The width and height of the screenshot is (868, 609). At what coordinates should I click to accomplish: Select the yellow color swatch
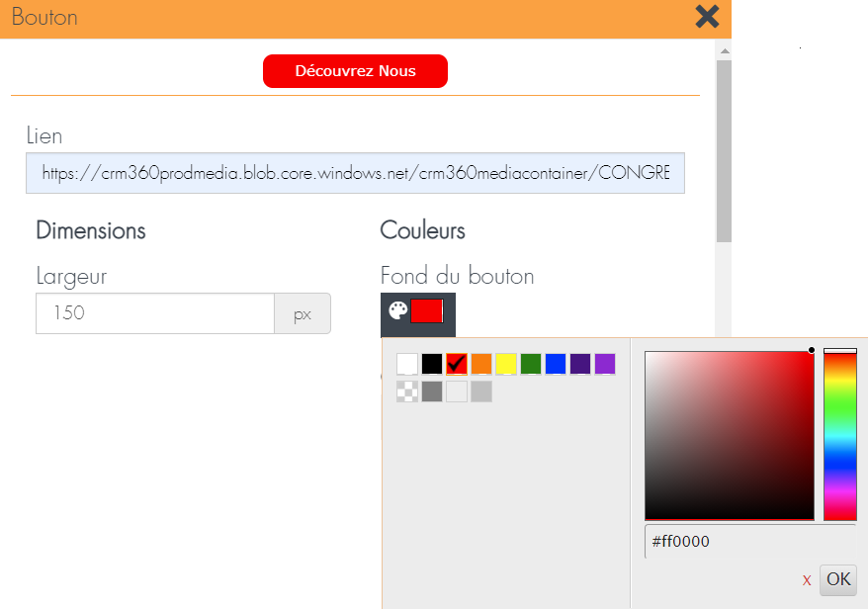click(506, 364)
